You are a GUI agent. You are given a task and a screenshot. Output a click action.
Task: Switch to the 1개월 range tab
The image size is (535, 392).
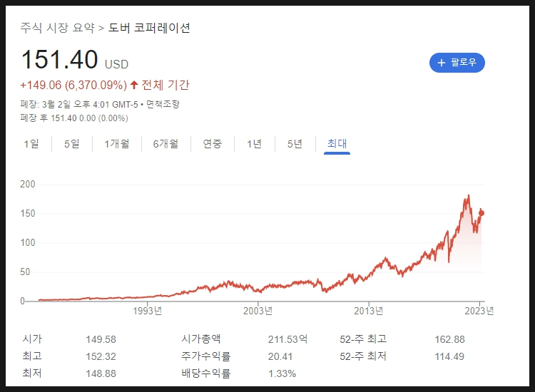(117, 143)
